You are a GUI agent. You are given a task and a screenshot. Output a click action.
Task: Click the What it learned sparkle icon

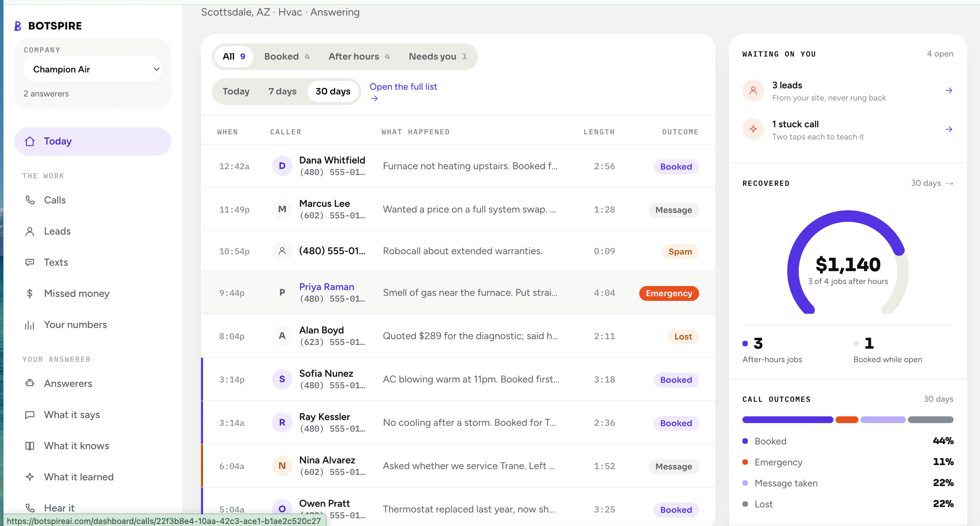click(x=30, y=477)
